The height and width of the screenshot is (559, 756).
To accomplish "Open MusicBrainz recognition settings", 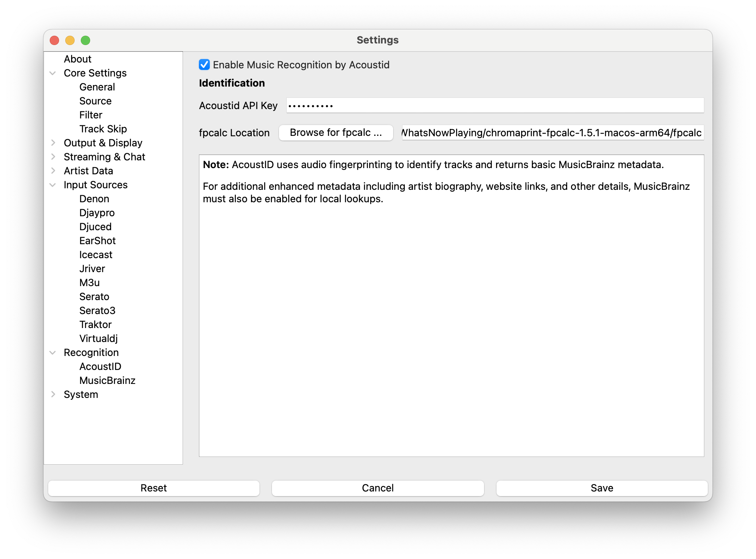I will (107, 380).
